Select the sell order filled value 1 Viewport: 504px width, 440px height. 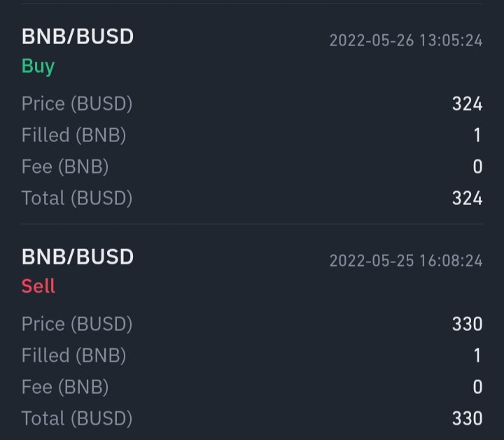tap(477, 355)
